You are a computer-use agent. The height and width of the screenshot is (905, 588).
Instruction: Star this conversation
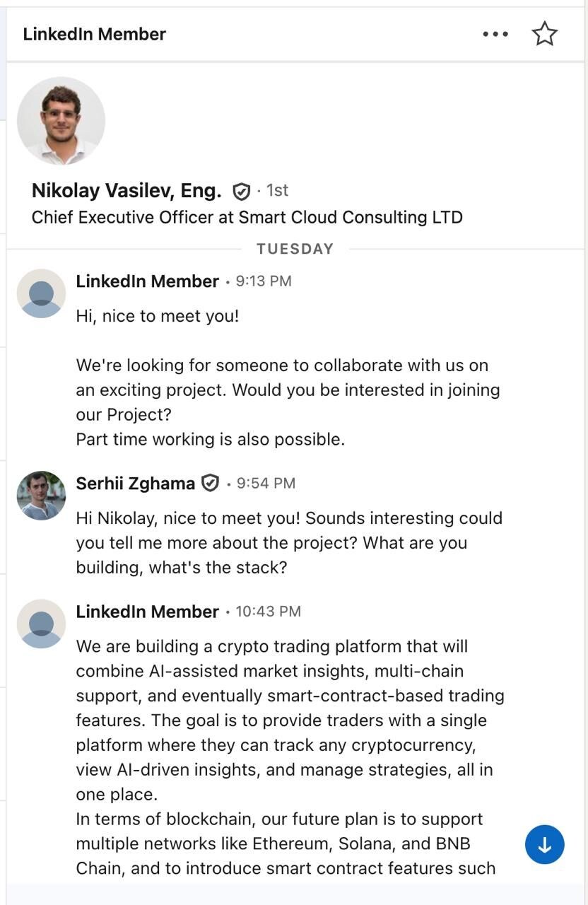click(x=544, y=34)
